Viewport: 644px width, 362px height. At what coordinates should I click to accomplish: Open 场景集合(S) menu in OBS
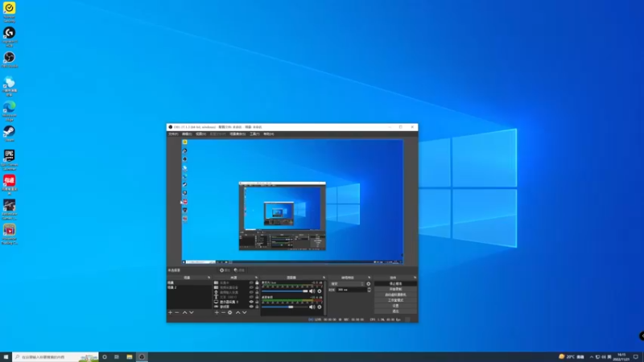(x=237, y=134)
